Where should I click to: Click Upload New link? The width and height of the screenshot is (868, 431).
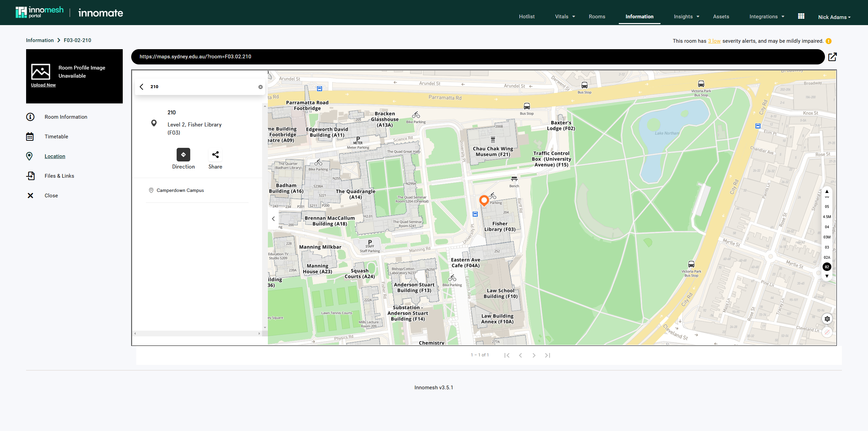[x=43, y=85]
